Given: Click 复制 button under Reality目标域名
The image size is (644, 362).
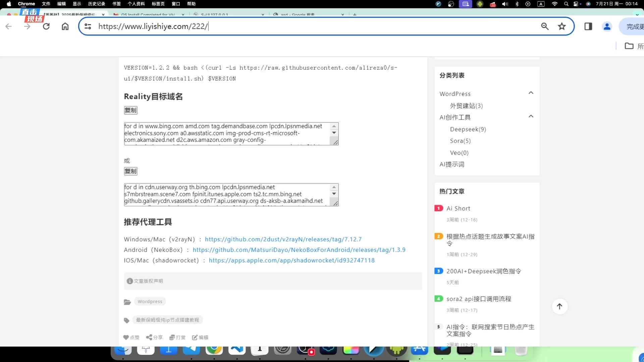Looking at the screenshot, I should [x=130, y=110].
